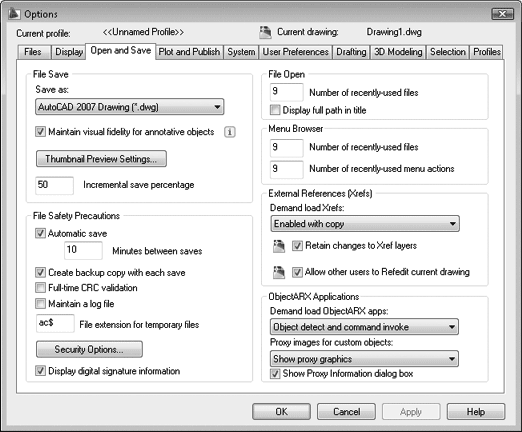Click the Incremental save percentage field

tap(54, 185)
